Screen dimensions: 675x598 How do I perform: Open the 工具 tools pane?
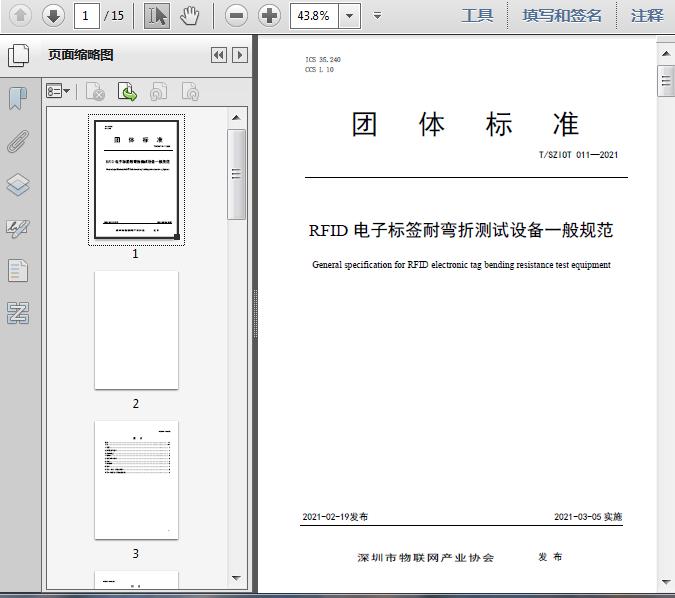[477, 16]
